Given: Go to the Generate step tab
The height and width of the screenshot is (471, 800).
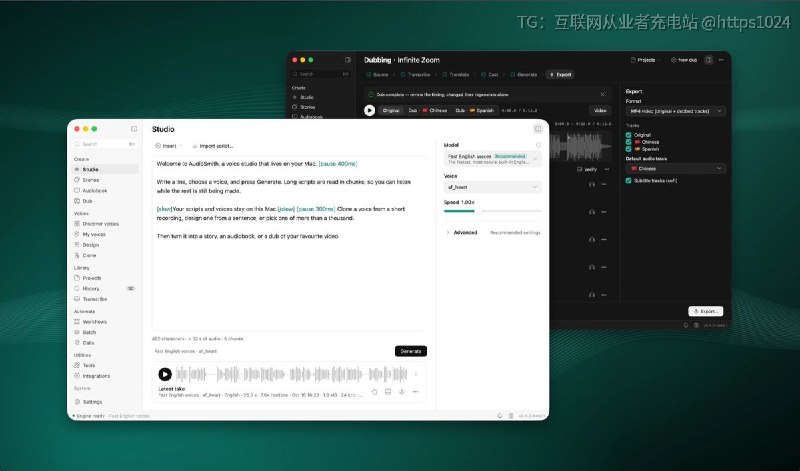Looking at the screenshot, I should pos(523,75).
